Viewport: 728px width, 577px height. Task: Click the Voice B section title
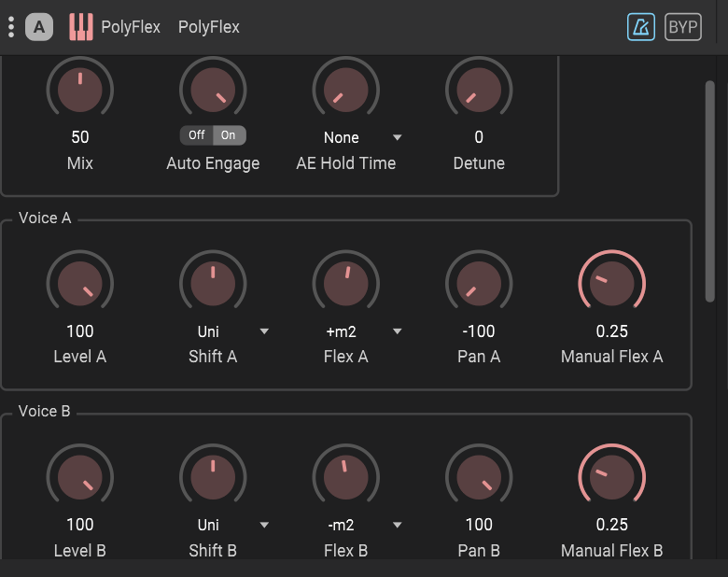pos(44,411)
